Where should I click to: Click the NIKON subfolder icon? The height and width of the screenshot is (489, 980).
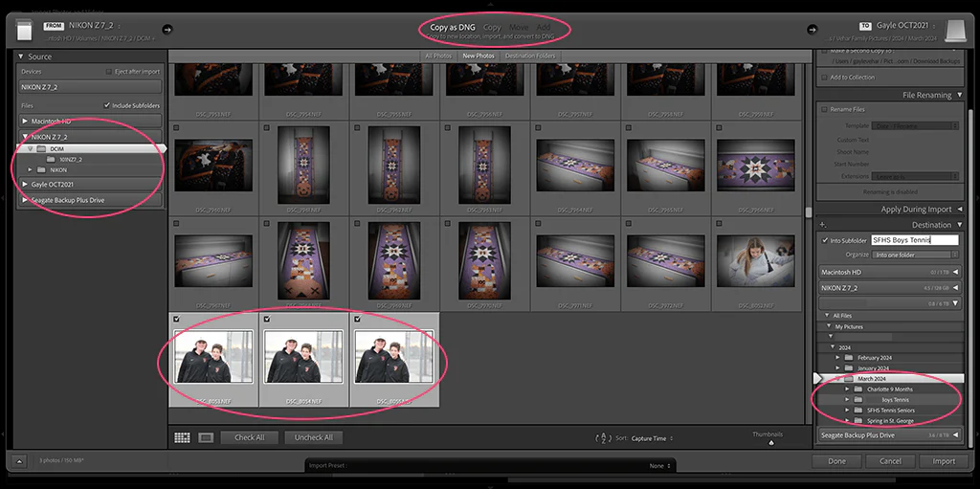(41, 170)
